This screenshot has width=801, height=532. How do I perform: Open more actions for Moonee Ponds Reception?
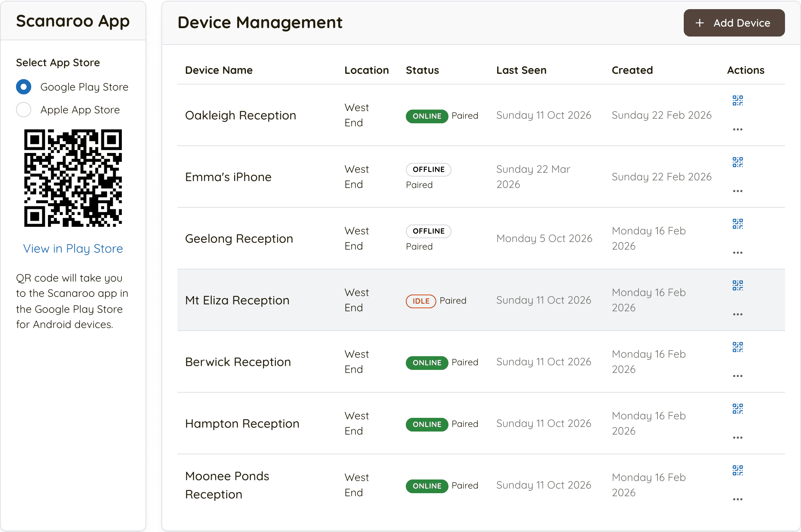point(737,499)
